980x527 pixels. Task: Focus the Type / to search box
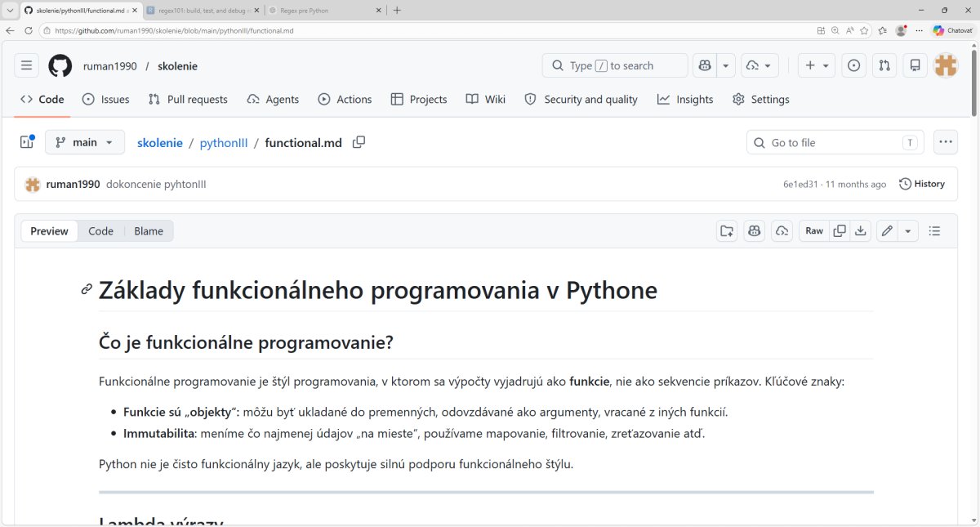click(615, 65)
